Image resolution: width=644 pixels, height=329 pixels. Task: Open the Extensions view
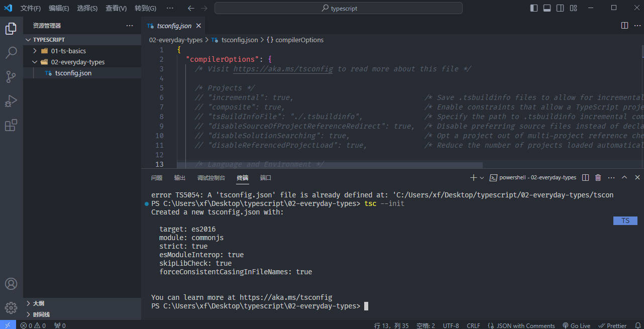[11, 125]
